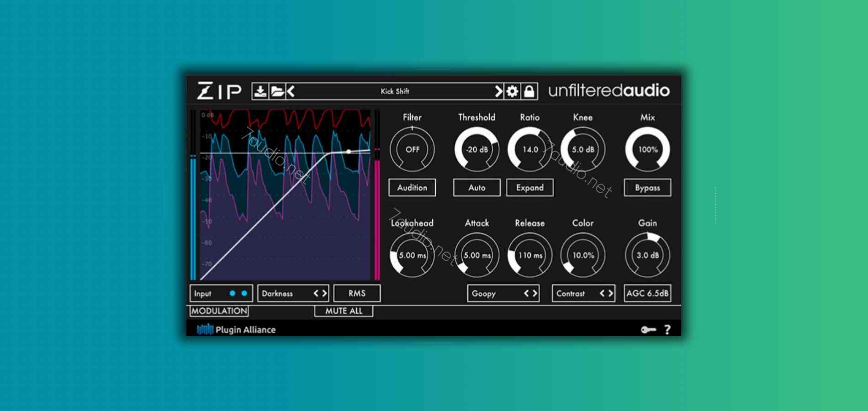Screen dimensions: 868x411
Task: Open the settings gear icon
Action: pyautogui.click(x=512, y=91)
